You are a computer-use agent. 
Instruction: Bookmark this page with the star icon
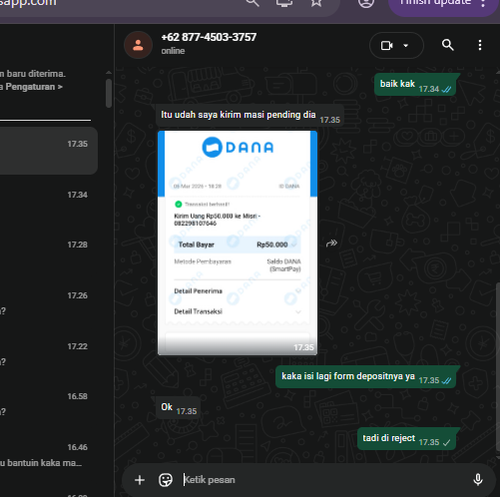316,3
